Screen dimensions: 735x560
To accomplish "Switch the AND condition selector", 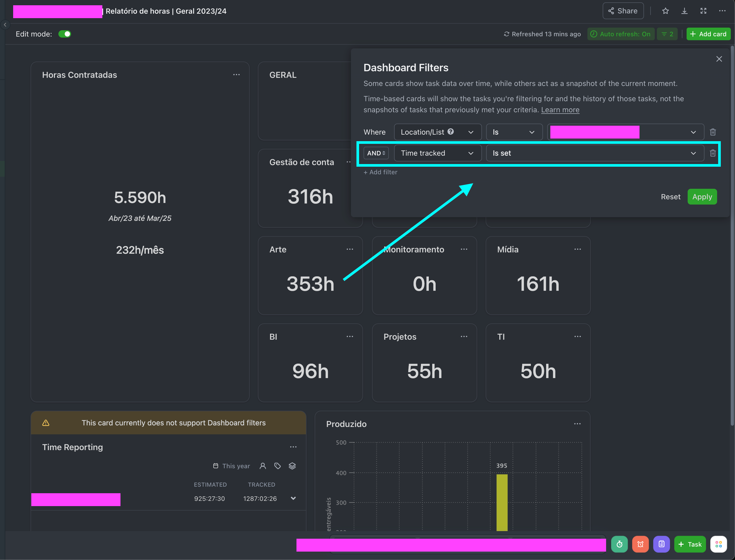I will [x=376, y=153].
